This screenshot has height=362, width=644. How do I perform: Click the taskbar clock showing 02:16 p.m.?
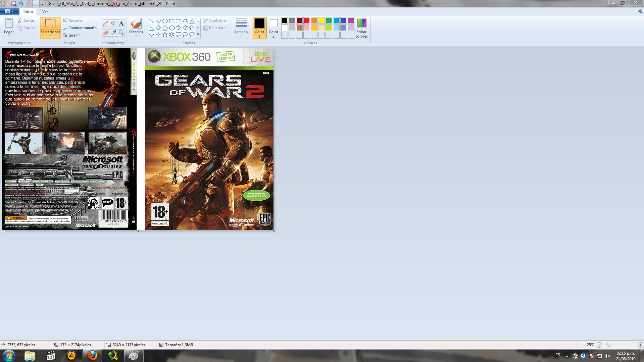click(x=626, y=356)
